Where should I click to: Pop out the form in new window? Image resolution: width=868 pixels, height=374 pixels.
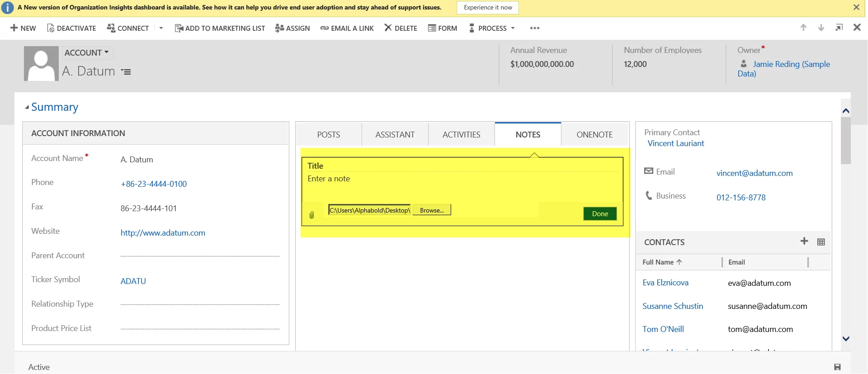pos(839,28)
